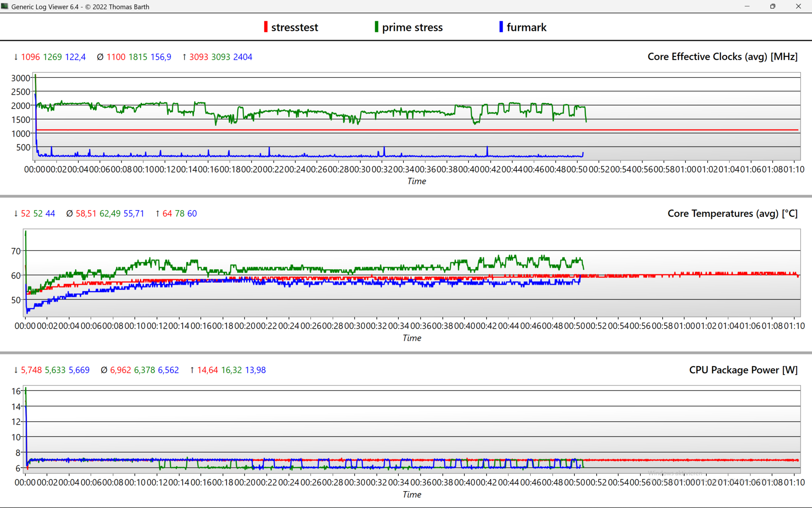Click the average symbol in clocks chart stats

(100, 57)
